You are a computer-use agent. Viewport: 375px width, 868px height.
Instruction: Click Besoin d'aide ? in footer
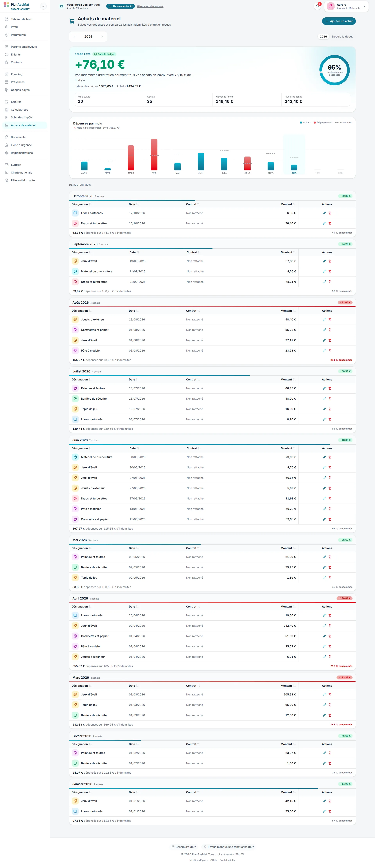pyautogui.click(x=184, y=847)
